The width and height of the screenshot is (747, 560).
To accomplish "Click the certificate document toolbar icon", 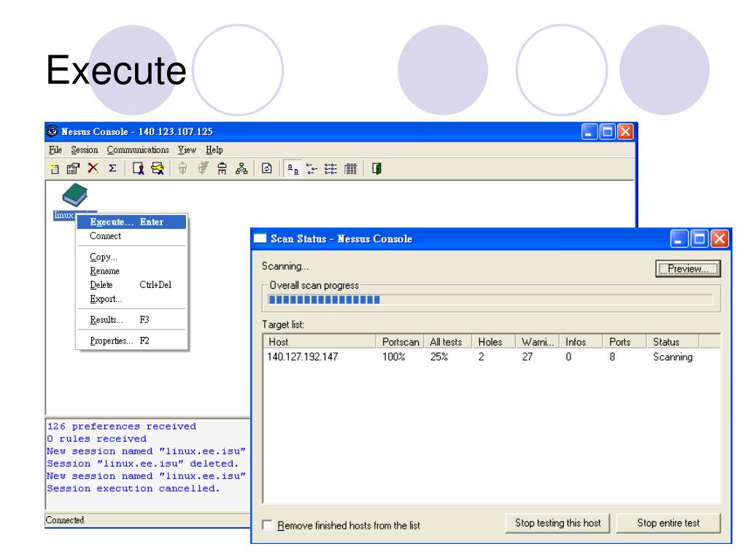I will point(138,168).
